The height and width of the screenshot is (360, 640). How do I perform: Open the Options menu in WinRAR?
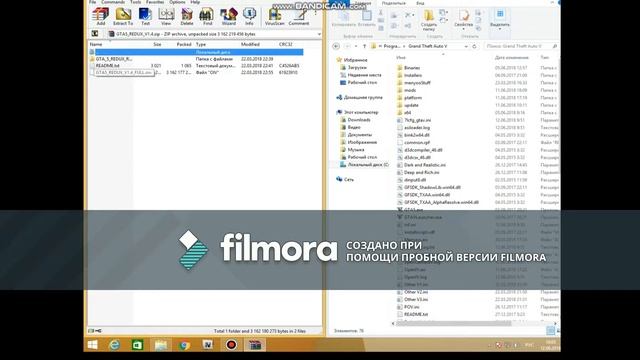(x=177, y=2)
